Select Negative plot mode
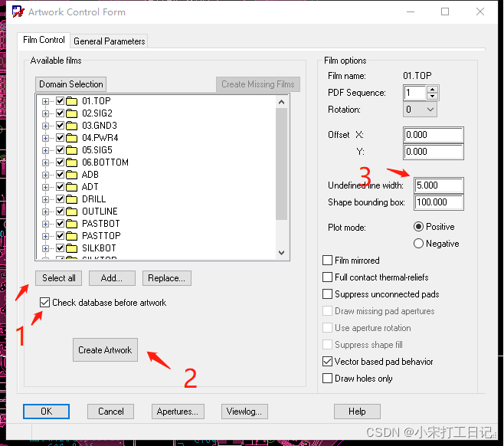Screen dimensions: 504x446 pyautogui.click(x=418, y=244)
